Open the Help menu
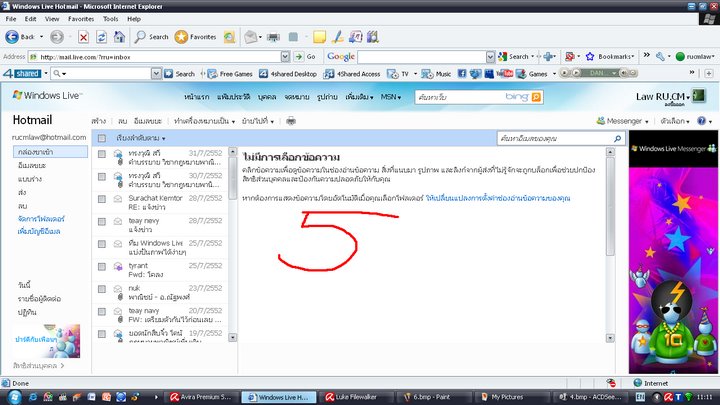Image resolution: width=720 pixels, height=405 pixels. pos(134,19)
